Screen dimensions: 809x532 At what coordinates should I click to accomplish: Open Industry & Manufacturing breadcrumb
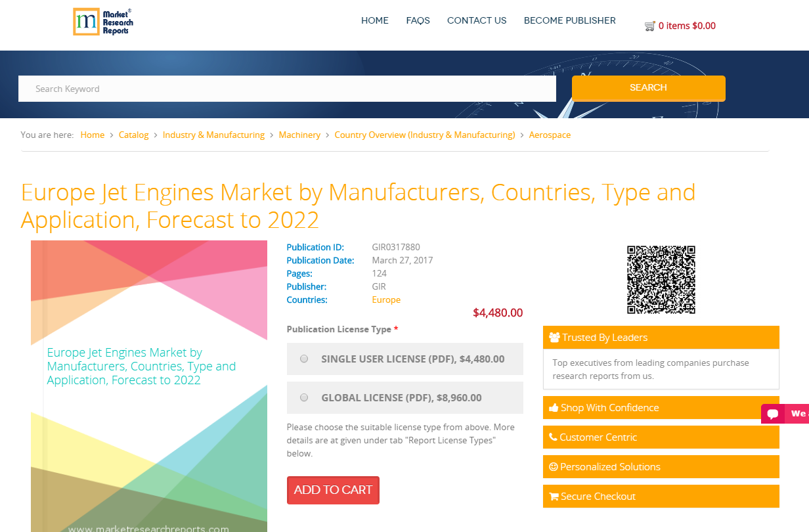click(213, 135)
